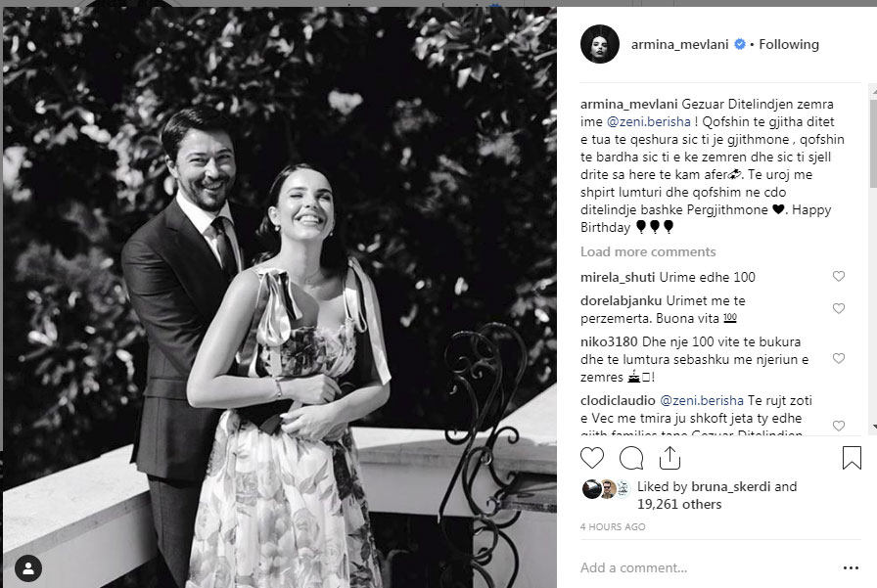Load more comments
Image resolution: width=877 pixels, height=588 pixels.
(648, 252)
